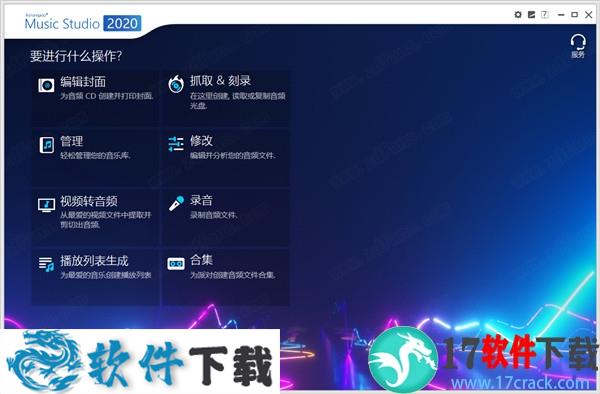Maximize the Music Studio window
The image size is (600, 394).
574,15
